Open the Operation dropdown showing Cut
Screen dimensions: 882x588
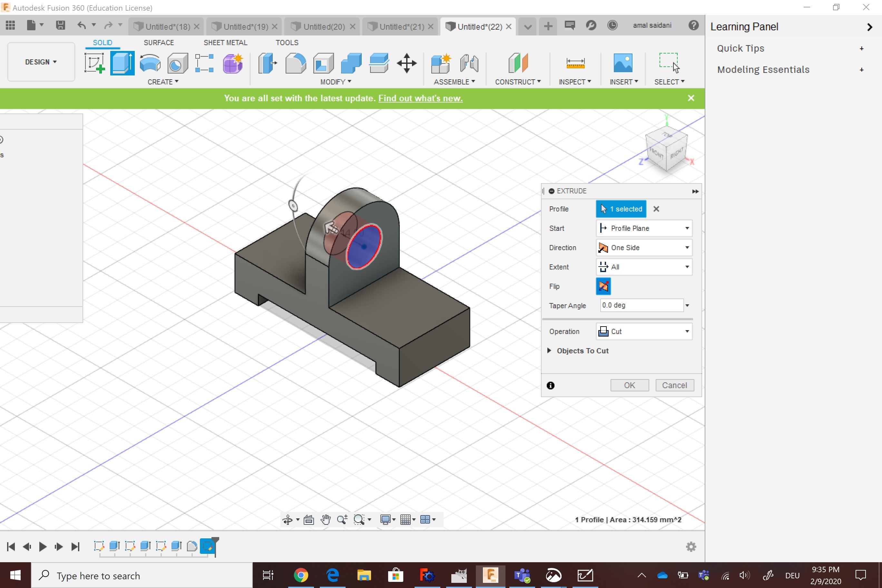[x=644, y=331]
